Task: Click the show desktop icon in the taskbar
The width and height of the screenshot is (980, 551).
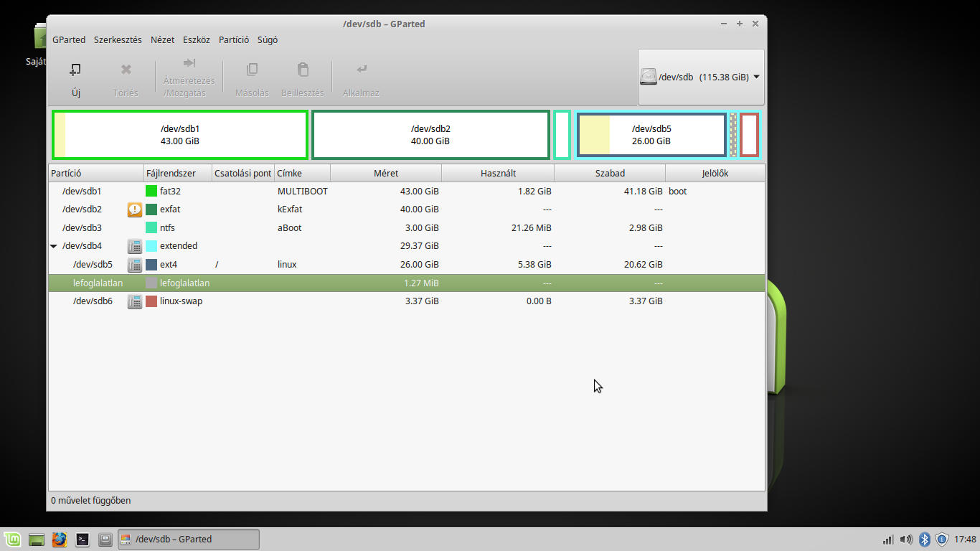Action: click(x=37, y=540)
